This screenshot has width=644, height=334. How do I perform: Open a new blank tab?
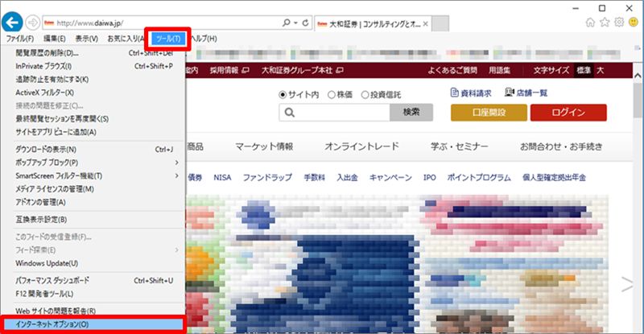[440, 24]
